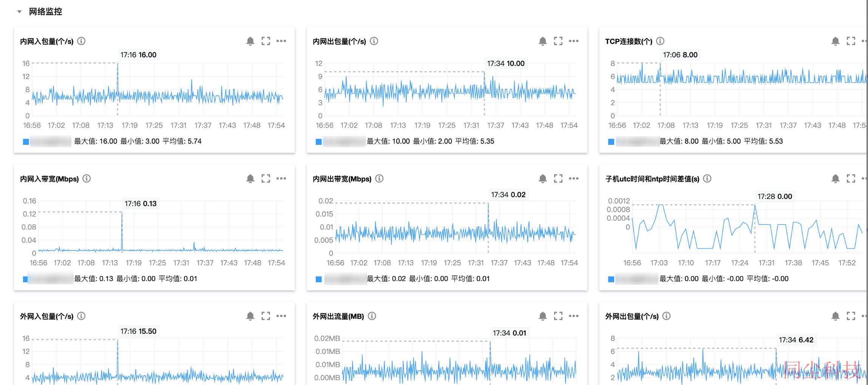
Task: Open info tooltip for 外网出流量(MB)
Action: (372, 316)
